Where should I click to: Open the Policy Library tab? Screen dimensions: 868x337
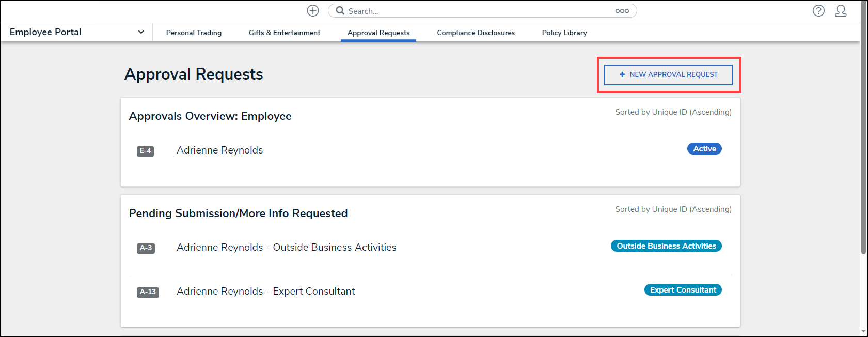[x=564, y=33]
